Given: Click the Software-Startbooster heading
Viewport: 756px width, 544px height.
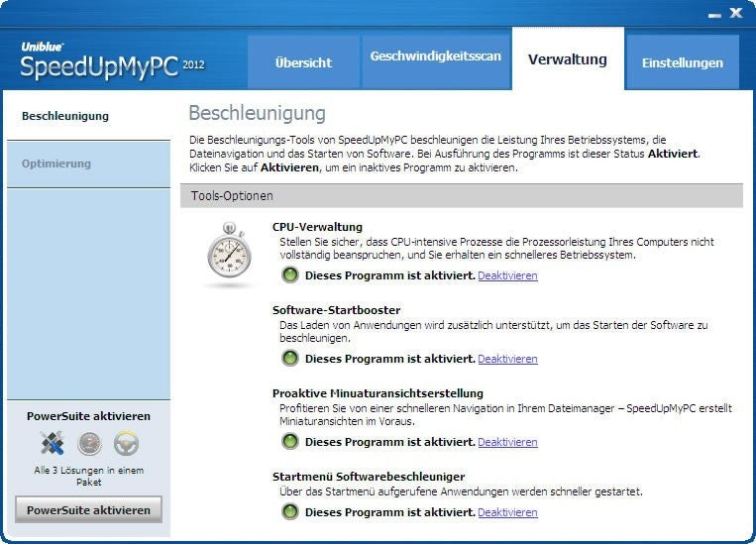Looking at the screenshot, I should [x=337, y=310].
